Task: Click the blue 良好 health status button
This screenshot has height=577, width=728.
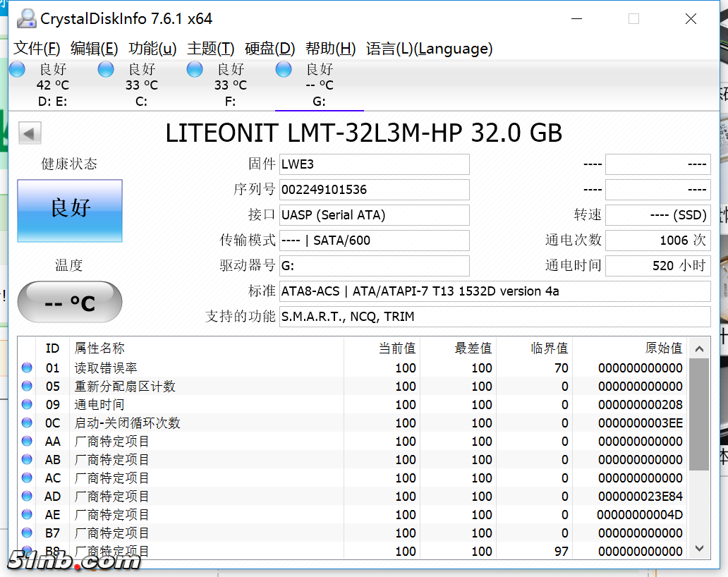Action: click(x=70, y=211)
